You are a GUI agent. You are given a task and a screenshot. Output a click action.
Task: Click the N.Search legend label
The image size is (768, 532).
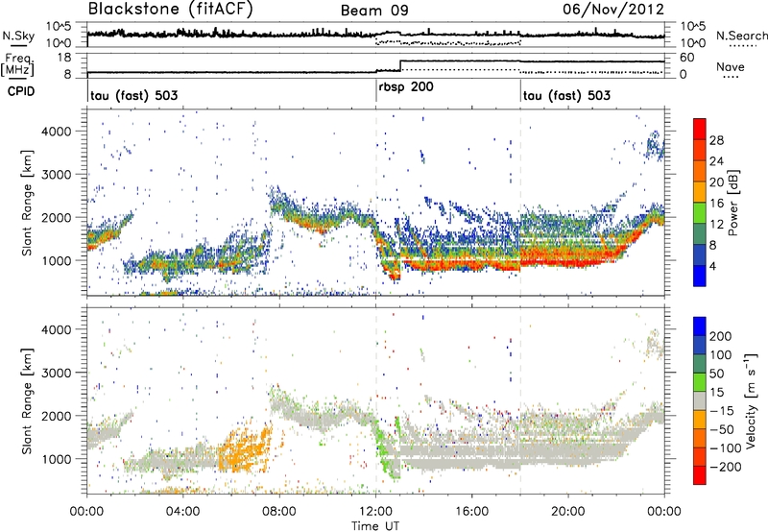pos(741,36)
